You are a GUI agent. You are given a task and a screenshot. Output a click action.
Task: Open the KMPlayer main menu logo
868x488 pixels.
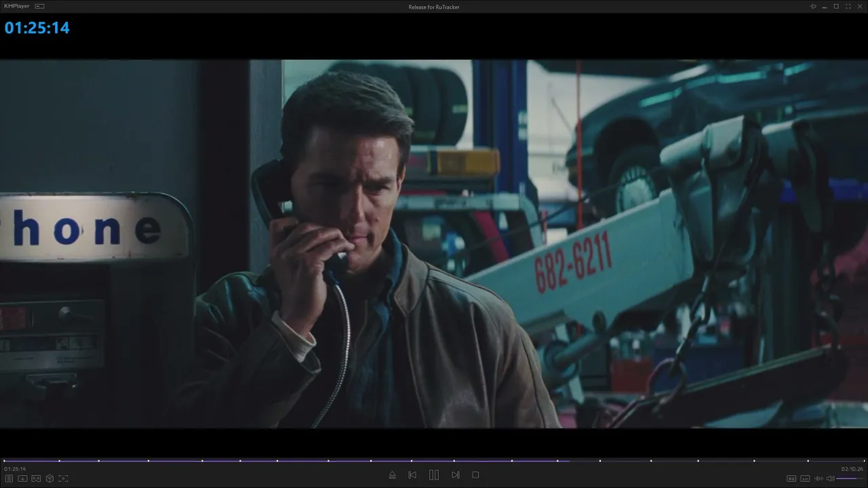[x=17, y=6]
